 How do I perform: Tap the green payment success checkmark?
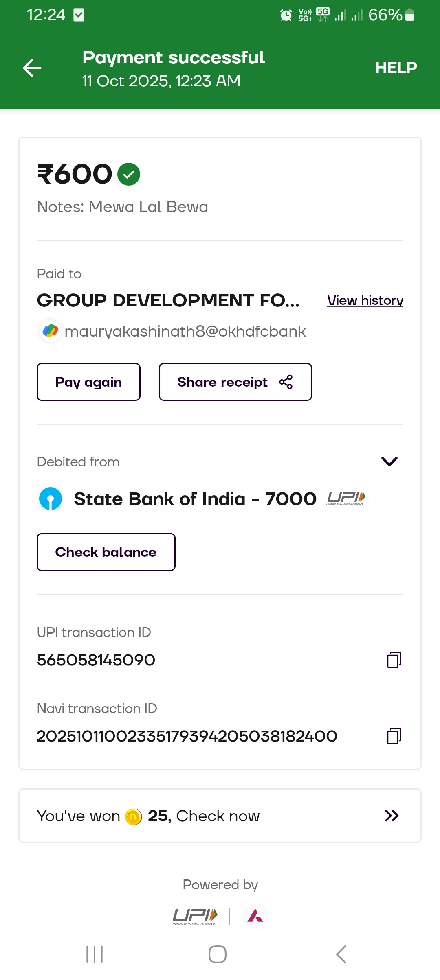point(129,174)
